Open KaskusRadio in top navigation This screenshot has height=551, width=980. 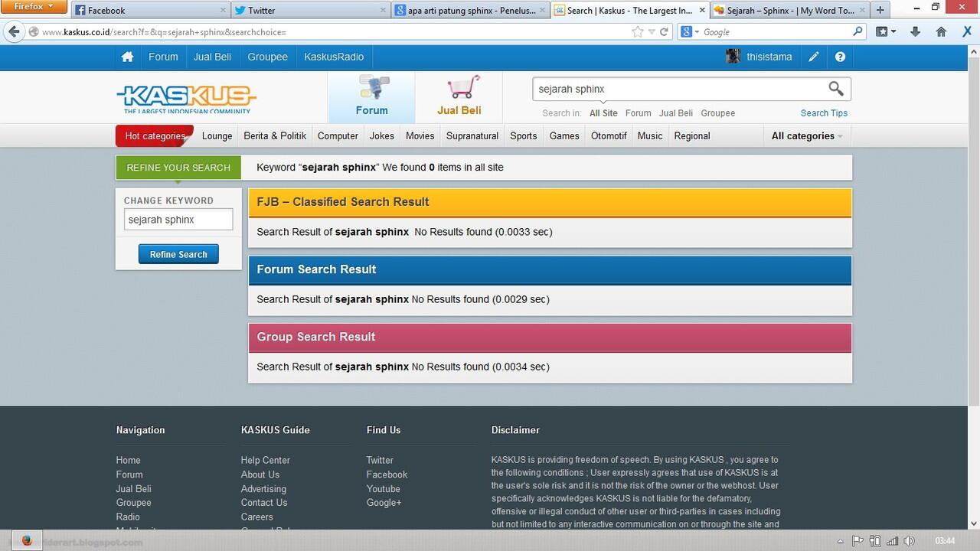pos(334,57)
